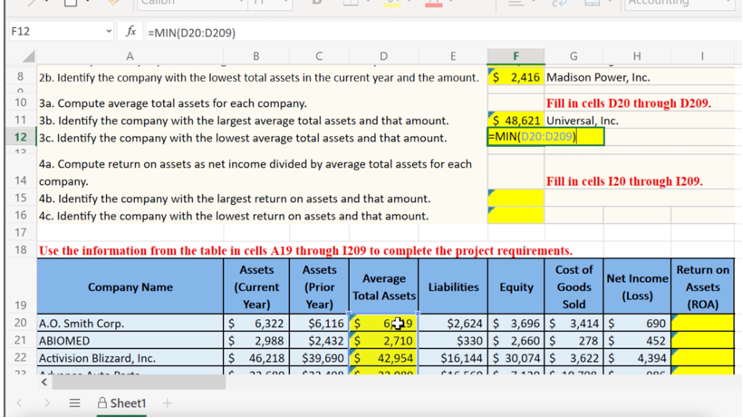The height and width of the screenshot is (418, 743).
Task: Click the horizontal scrollbar left arrow
Action: coord(44,382)
